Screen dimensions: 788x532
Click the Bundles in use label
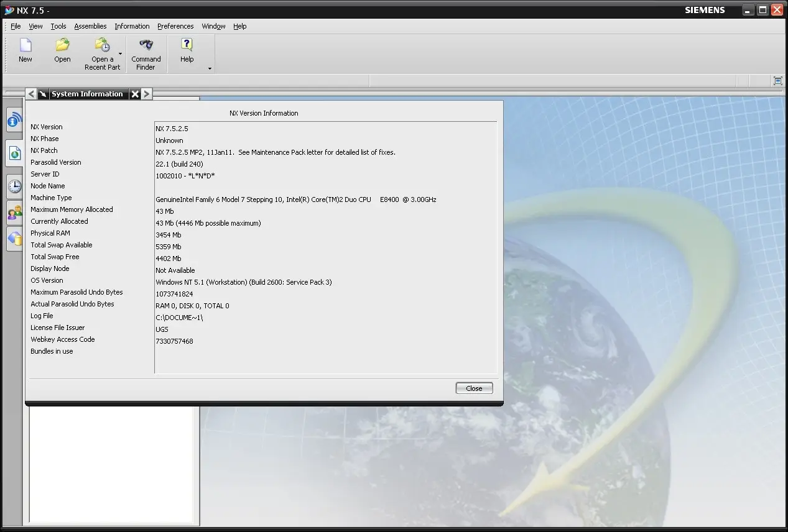[52, 351]
